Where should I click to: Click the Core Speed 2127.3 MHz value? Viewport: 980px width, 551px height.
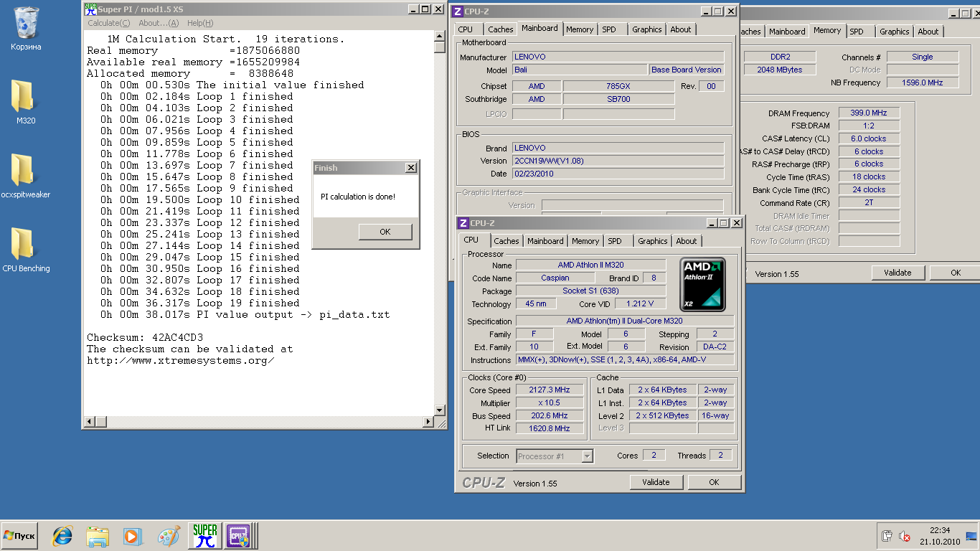tap(550, 390)
